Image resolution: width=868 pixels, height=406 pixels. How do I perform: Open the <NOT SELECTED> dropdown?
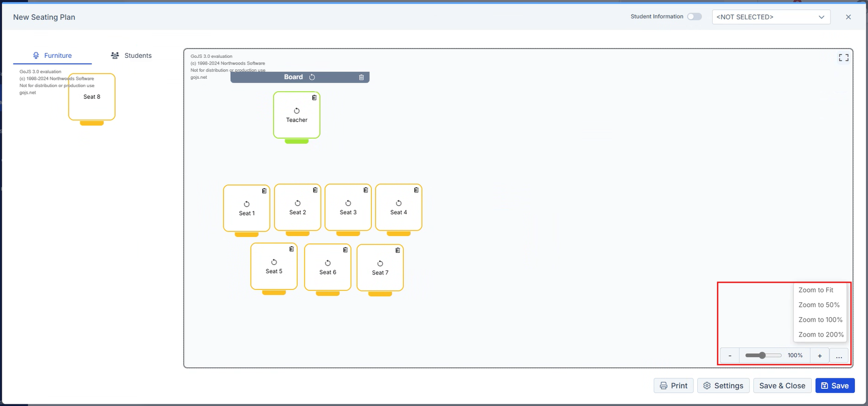(x=771, y=17)
